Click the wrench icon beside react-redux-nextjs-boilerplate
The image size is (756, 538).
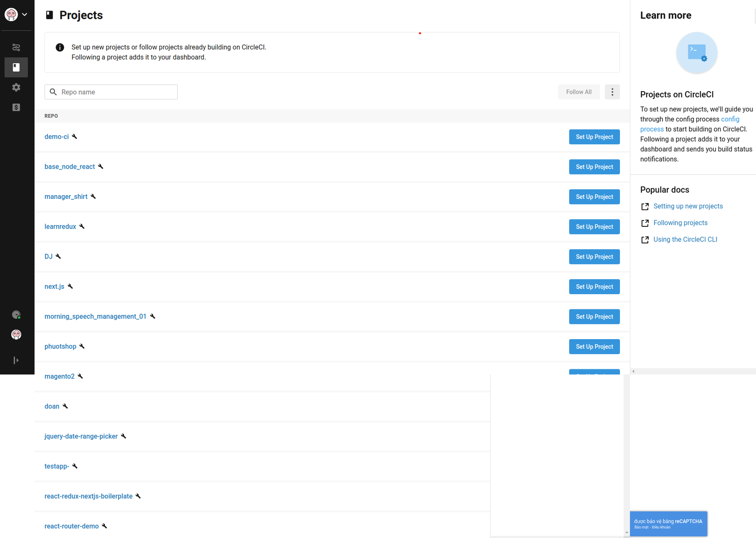pos(138,496)
